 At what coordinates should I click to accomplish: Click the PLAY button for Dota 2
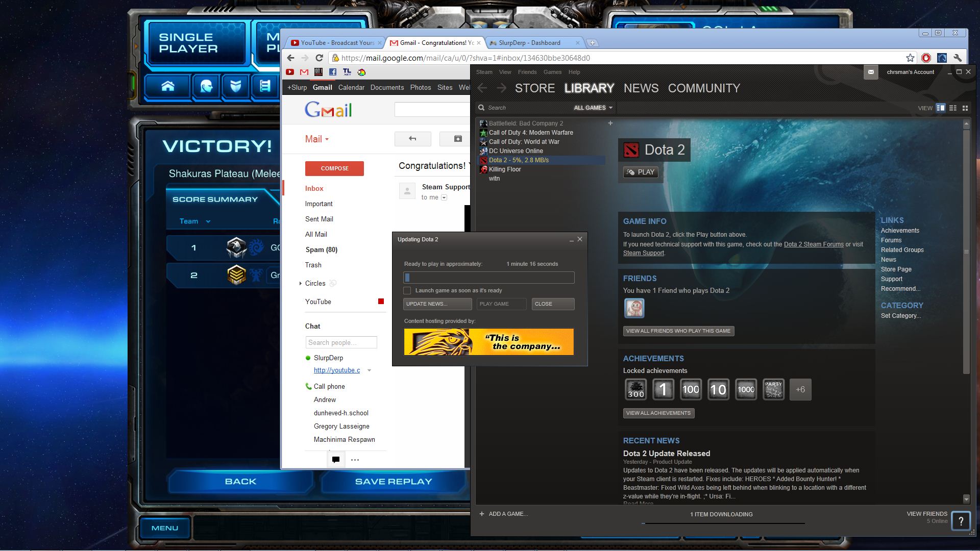(641, 172)
